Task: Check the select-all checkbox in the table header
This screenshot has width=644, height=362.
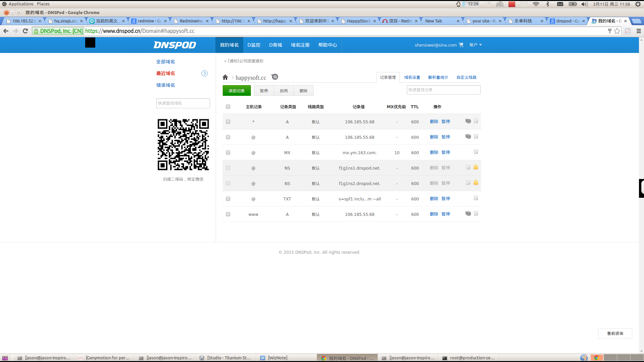Action: click(228, 107)
